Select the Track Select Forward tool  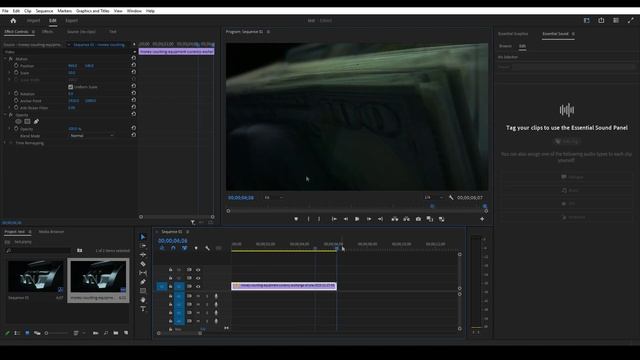click(x=143, y=246)
